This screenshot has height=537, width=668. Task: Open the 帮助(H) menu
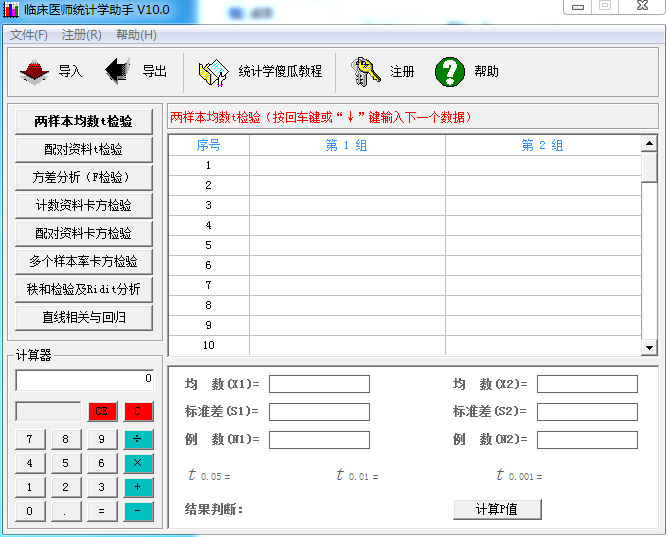pos(136,34)
